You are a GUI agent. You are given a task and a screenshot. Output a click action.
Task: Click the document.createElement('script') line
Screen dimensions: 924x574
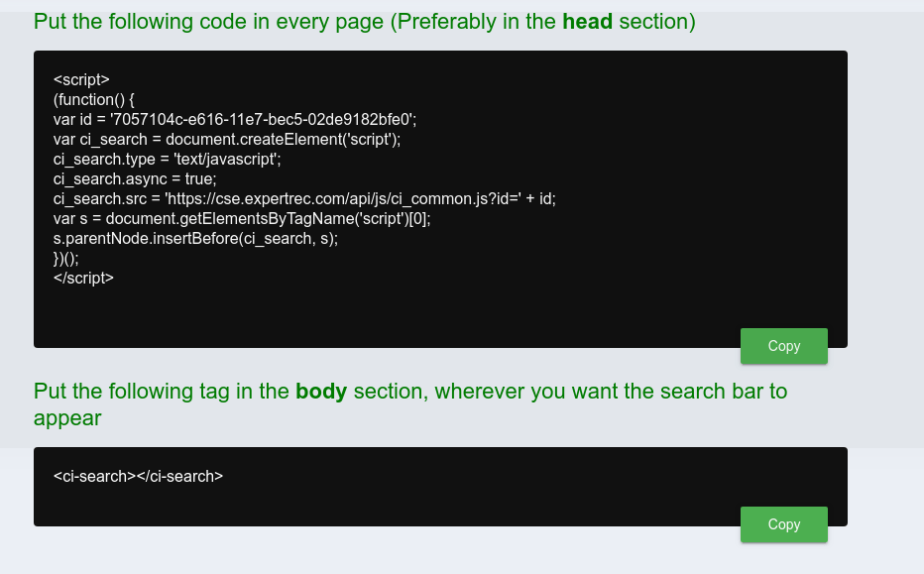click(x=228, y=139)
